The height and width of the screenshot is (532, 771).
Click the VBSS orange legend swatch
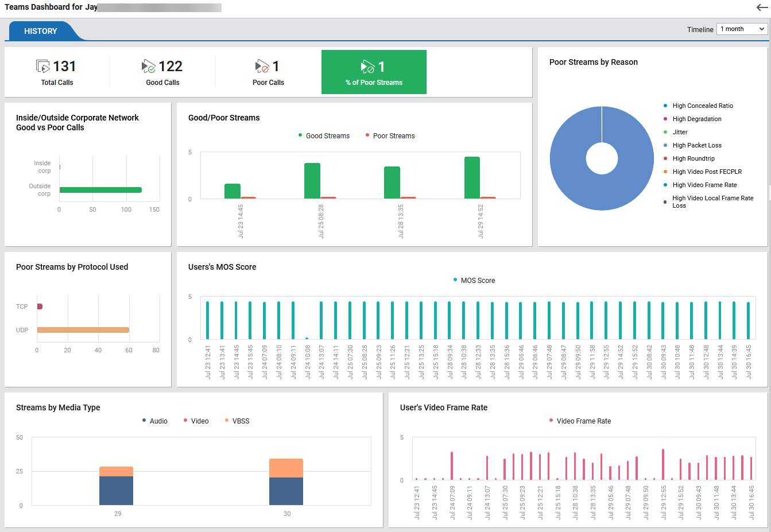[227, 421]
